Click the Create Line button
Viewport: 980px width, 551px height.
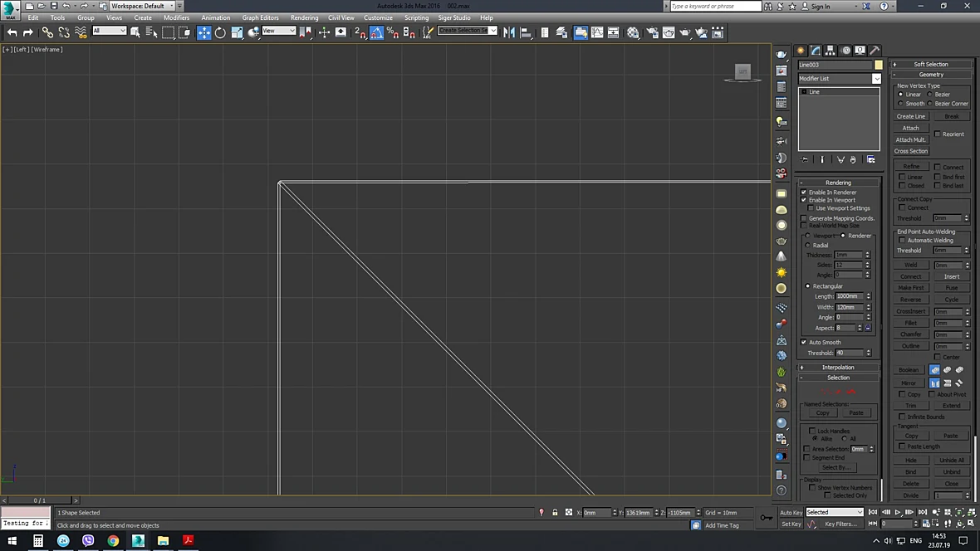[x=910, y=116]
